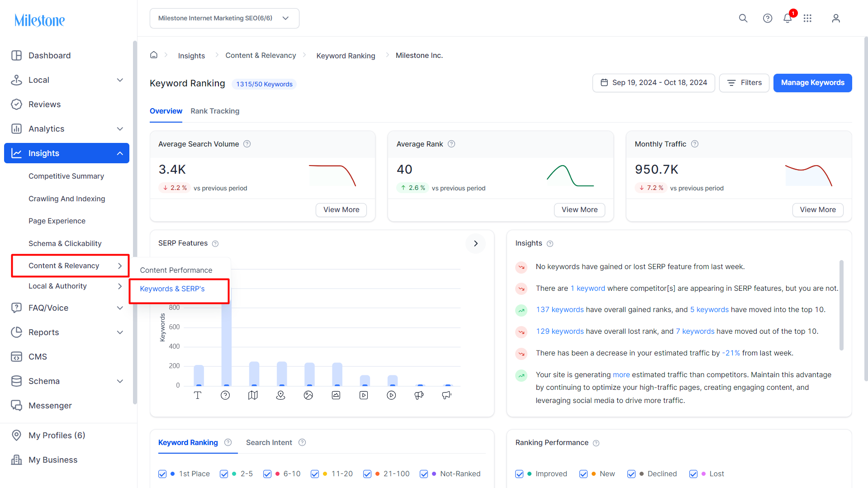The image size is (868, 488).
Task: Open the Milestone Internet Marketing SEO dropdown
Action: pyautogui.click(x=224, y=18)
